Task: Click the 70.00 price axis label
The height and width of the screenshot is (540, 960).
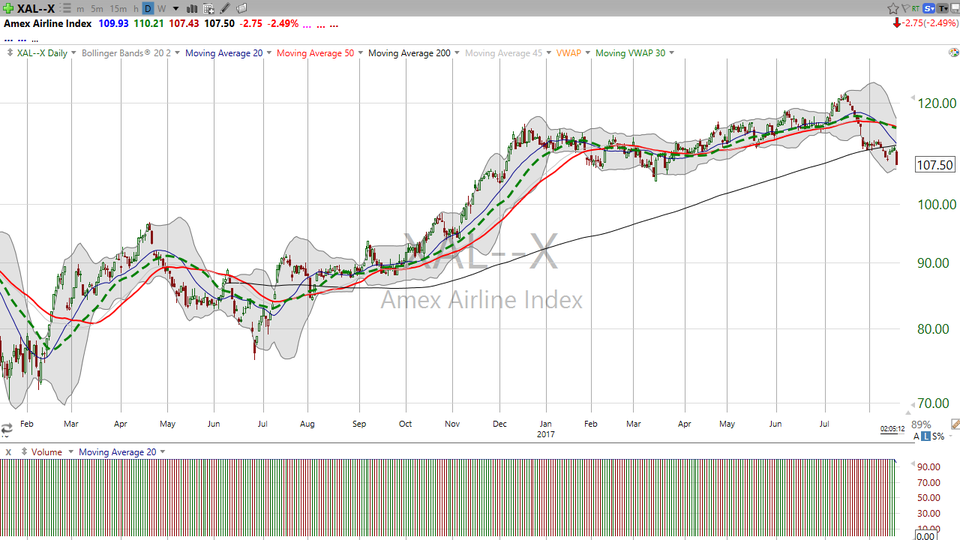Action: coord(934,403)
